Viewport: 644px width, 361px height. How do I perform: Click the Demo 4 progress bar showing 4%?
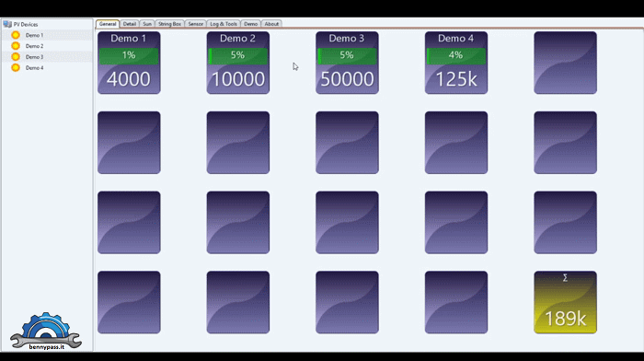coord(456,56)
